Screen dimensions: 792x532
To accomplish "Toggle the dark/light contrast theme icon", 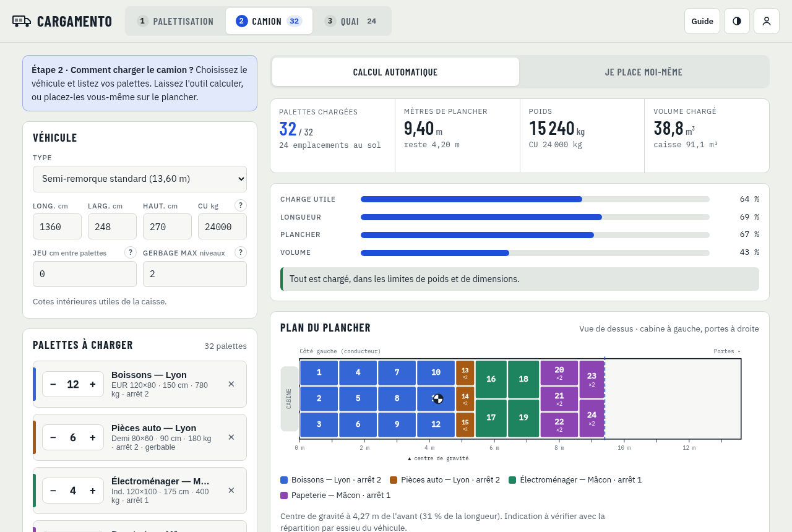I will point(737,21).
